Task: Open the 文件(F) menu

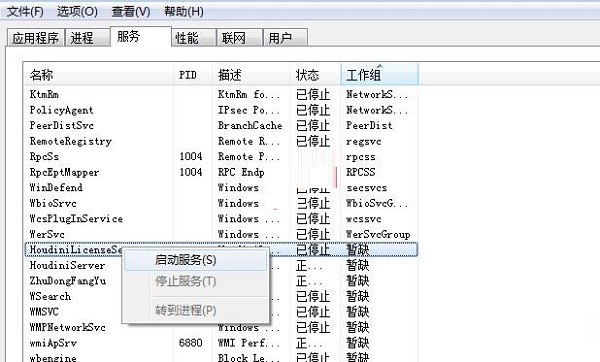Action: pos(25,11)
